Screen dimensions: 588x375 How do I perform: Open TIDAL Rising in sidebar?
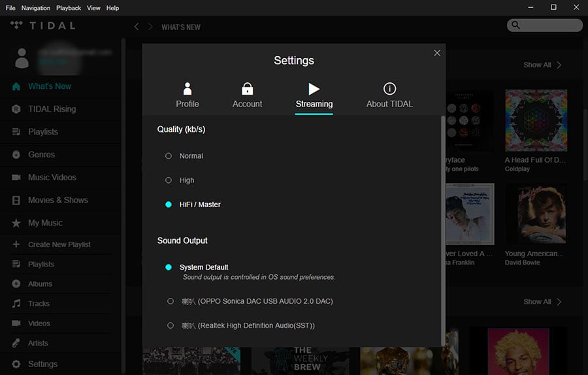52,109
